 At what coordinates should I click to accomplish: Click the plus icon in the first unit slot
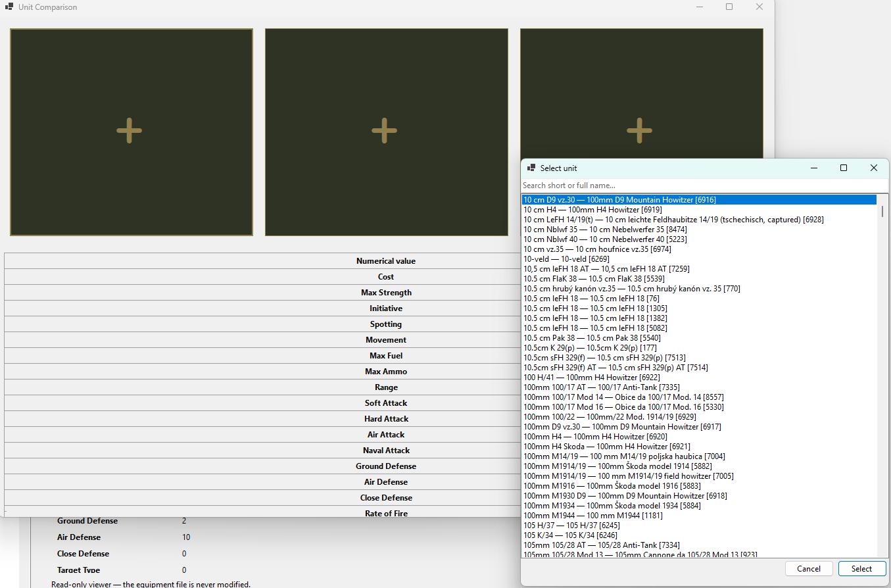129,131
